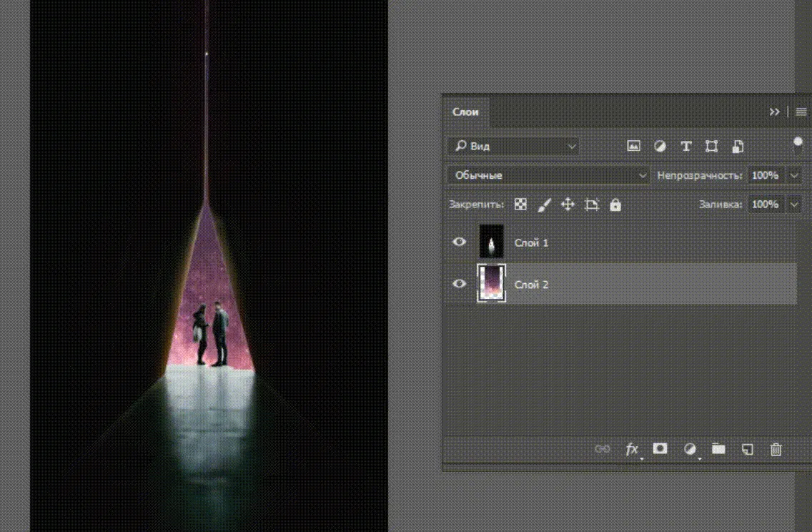Select the Слой 1 layer thumbnail
This screenshot has height=532, width=812.
[492, 242]
